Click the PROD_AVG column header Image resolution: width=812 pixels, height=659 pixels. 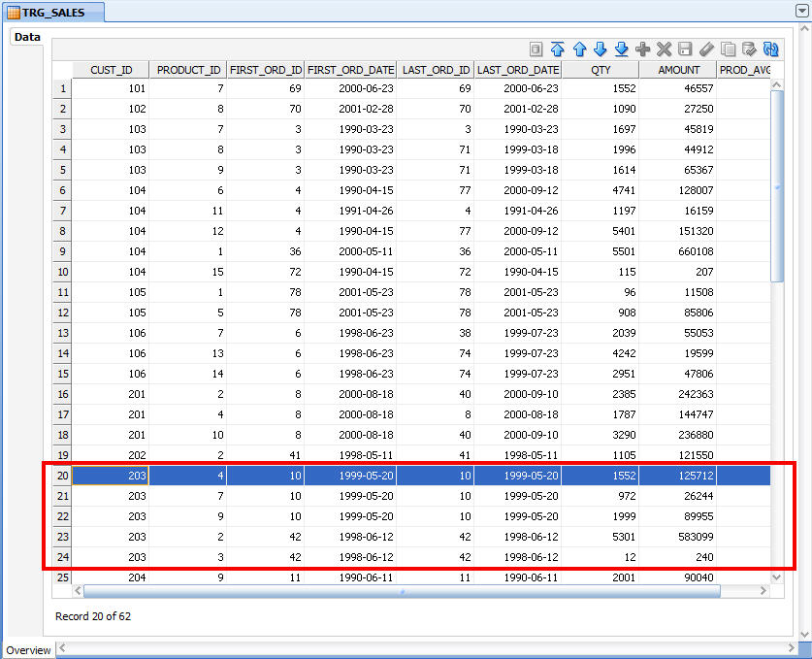744,70
